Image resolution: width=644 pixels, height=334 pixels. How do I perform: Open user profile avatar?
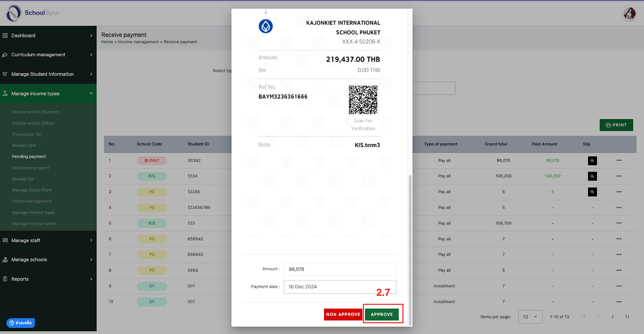coord(630,14)
